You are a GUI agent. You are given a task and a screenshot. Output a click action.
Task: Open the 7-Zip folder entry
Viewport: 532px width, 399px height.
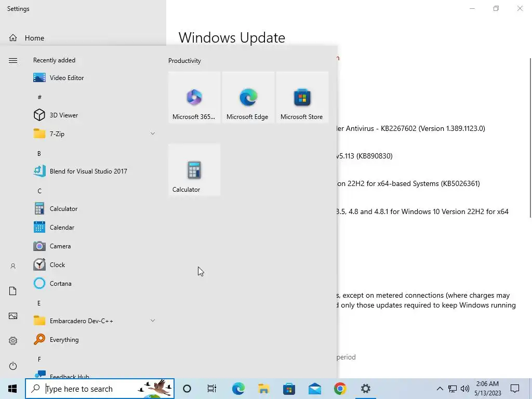point(95,134)
